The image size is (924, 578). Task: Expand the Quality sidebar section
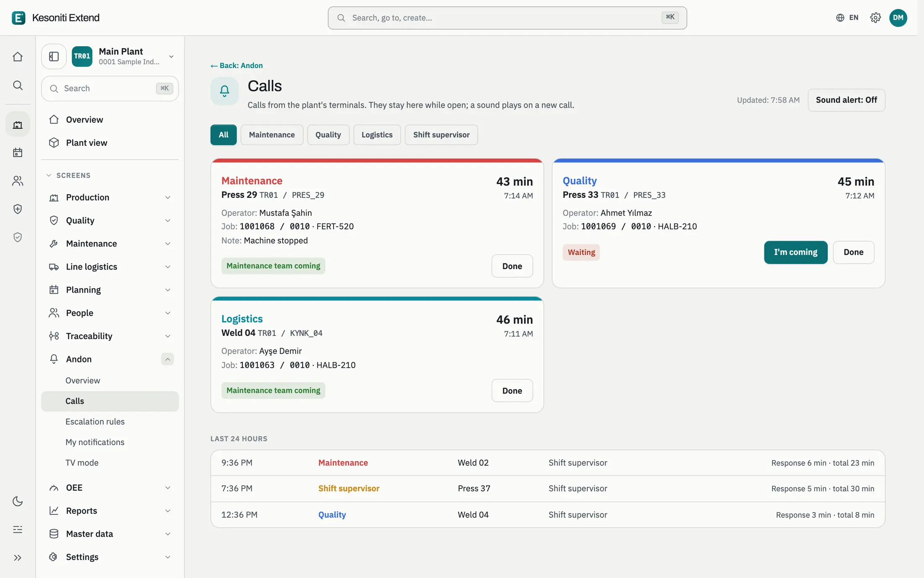pyautogui.click(x=110, y=221)
